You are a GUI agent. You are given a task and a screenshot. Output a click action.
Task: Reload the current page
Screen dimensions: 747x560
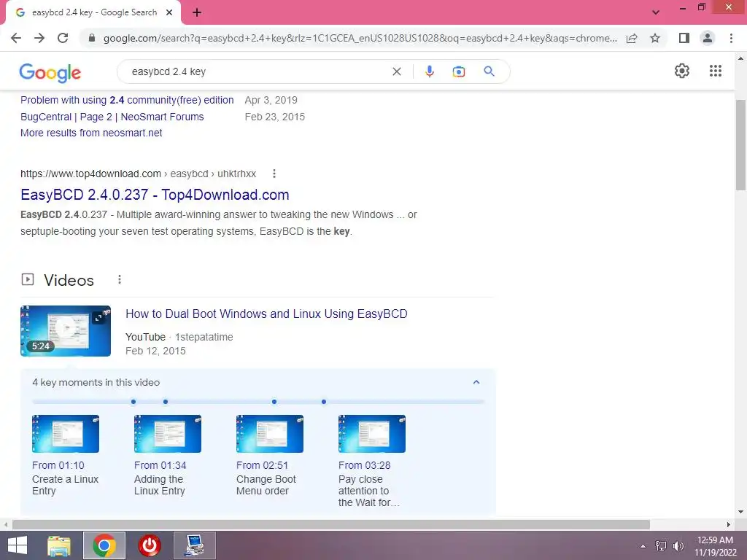coord(63,38)
